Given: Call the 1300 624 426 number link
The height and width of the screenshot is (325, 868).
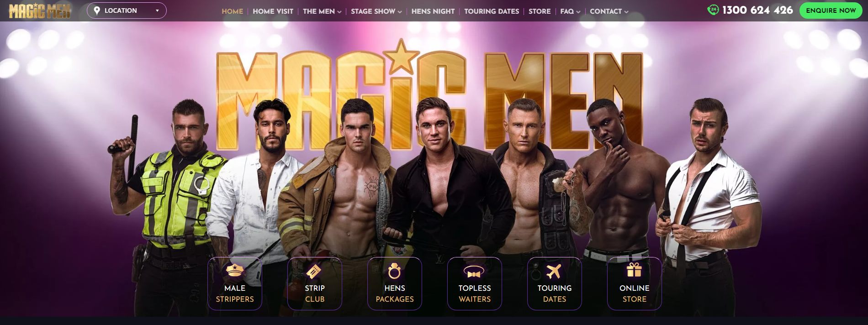Looking at the screenshot, I should click(757, 10).
